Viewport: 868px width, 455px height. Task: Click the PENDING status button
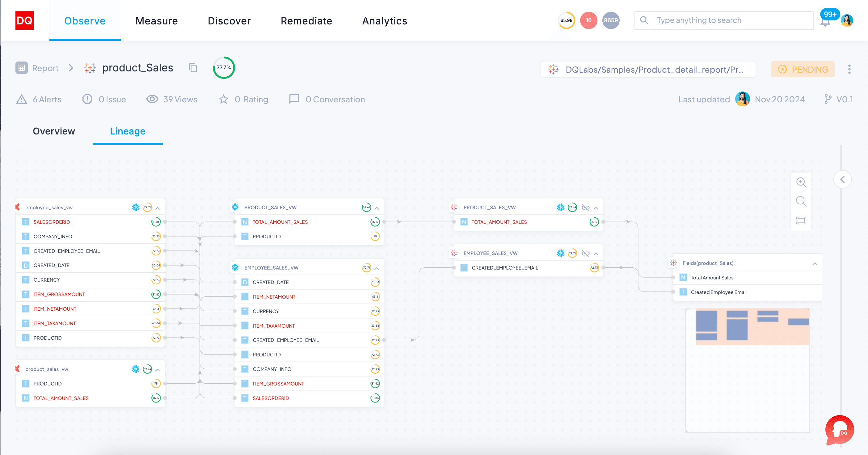coord(803,70)
